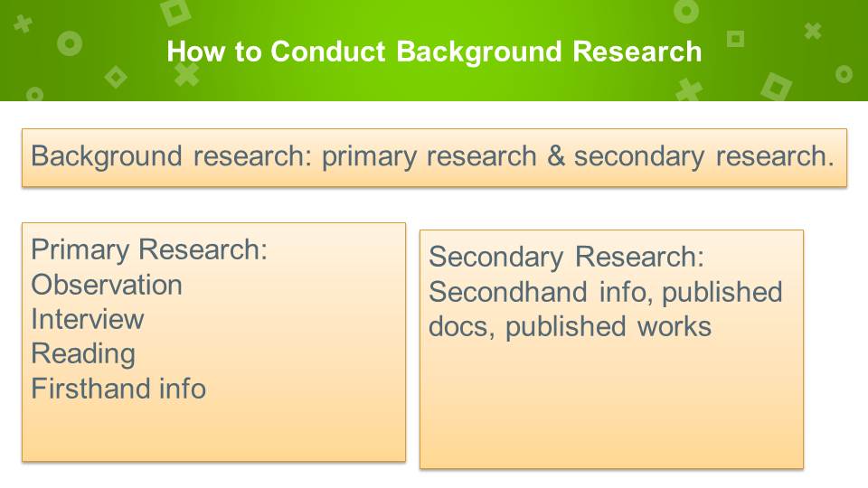Click the 'Primary Research:' heading text
This screenshot has width=868, height=488.
149,249
